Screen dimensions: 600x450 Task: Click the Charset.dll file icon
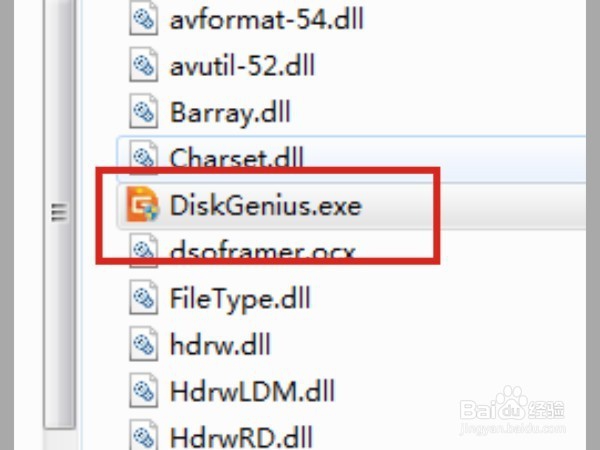[x=143, y=157]
